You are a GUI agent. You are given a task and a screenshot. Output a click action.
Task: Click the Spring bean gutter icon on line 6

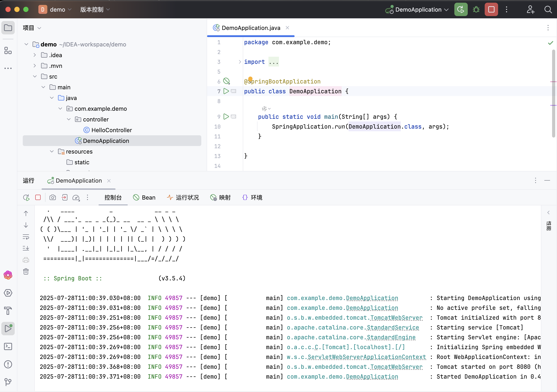[x=226, y=81]
